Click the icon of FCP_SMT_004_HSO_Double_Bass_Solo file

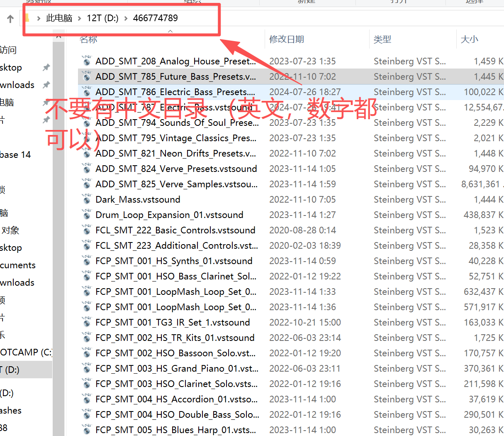point(87,414)
